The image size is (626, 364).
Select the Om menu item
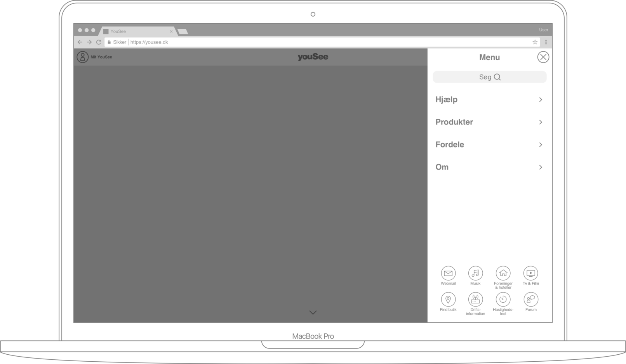(489, 167)
